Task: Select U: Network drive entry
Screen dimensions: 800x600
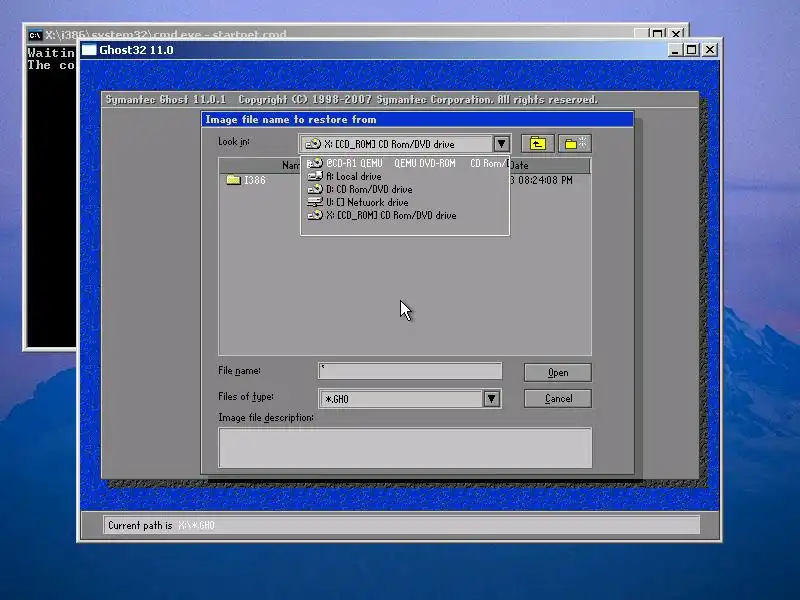Action: tap(405, 203)
